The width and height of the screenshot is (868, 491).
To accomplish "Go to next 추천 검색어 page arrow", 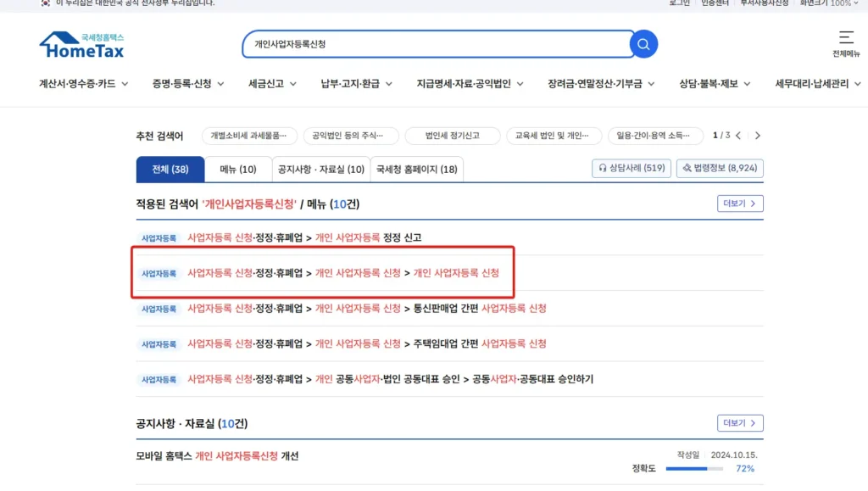I will tap(757, 136).
